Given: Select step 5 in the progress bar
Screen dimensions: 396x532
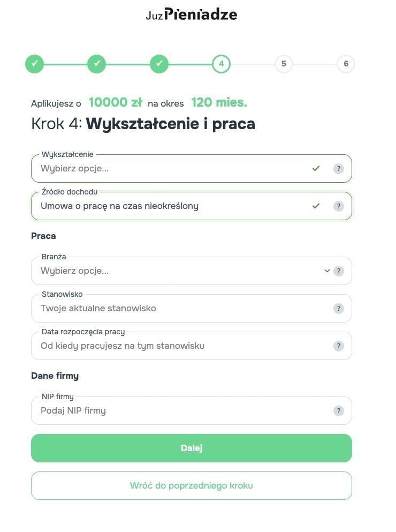Looking at the screenshot, I should point(284,63).
